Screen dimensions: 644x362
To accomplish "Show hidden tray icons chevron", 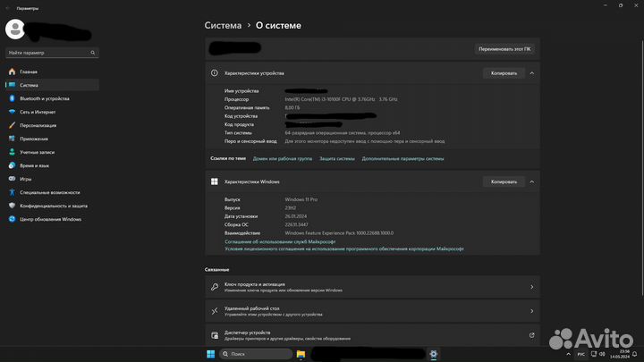I will tap(569, 354).
